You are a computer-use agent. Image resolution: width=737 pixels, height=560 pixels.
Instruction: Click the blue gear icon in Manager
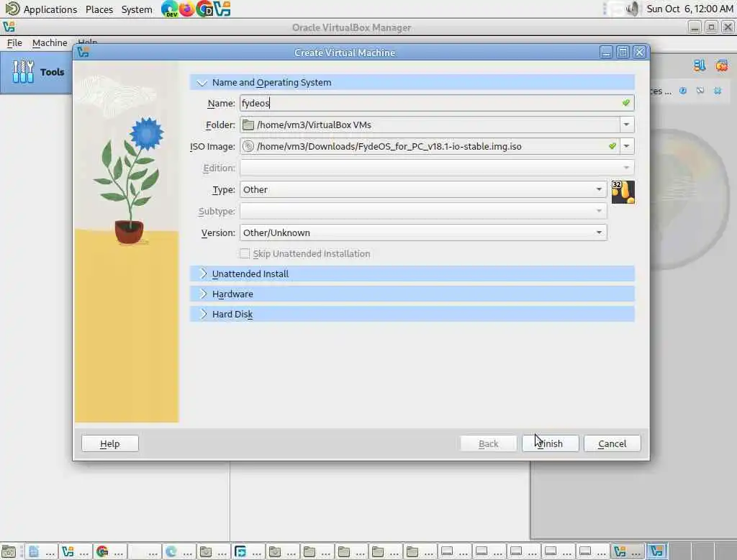coord(718,91)
